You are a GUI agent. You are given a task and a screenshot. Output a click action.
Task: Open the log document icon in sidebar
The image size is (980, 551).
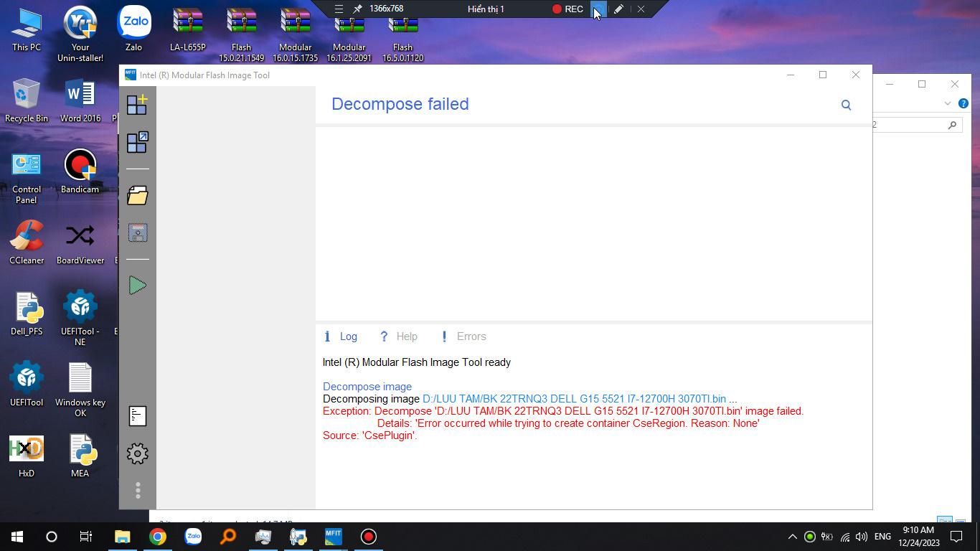coord(137,416)
